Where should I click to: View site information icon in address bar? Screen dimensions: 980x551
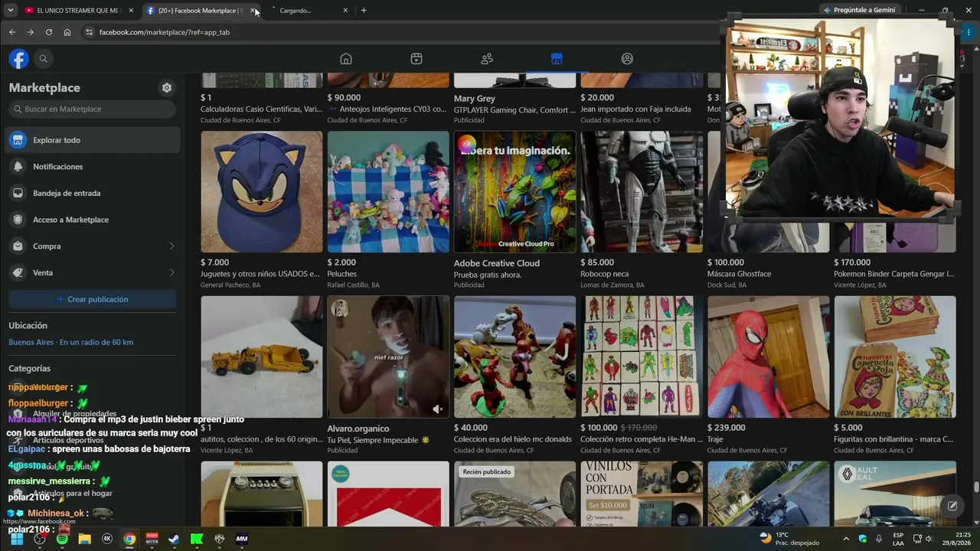pos(89,32)
